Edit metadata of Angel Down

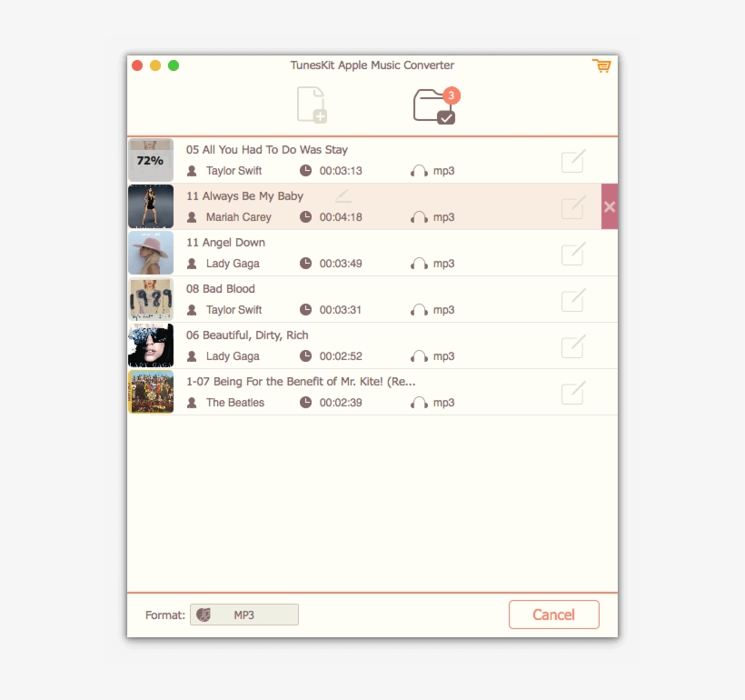[x=572, y=254]
